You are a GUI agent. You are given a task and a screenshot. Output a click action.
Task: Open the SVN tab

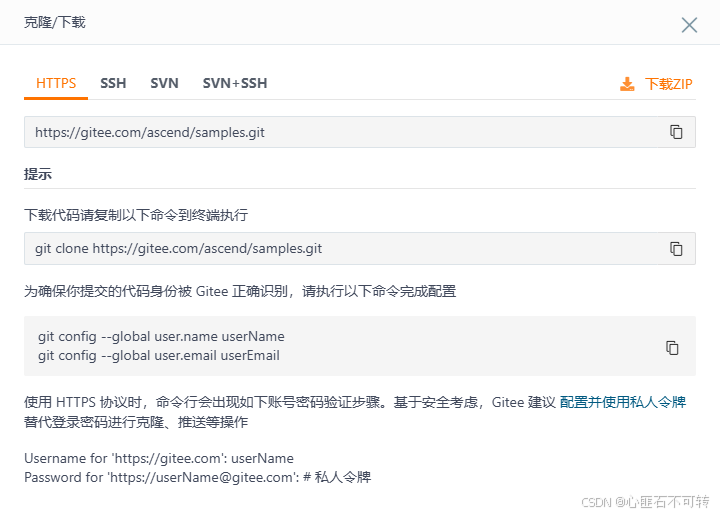[164, 83]
